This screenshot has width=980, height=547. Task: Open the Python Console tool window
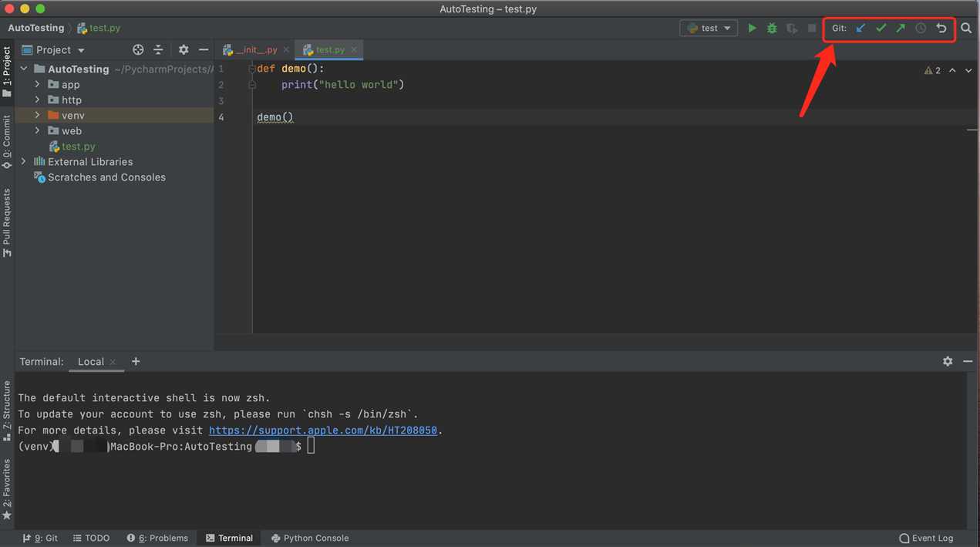coord(310,538)
